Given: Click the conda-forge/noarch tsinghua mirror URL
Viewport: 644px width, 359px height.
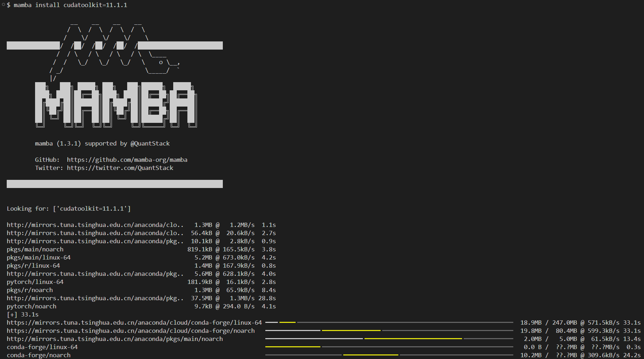Looking at the screenshot, I should (131, 331).
